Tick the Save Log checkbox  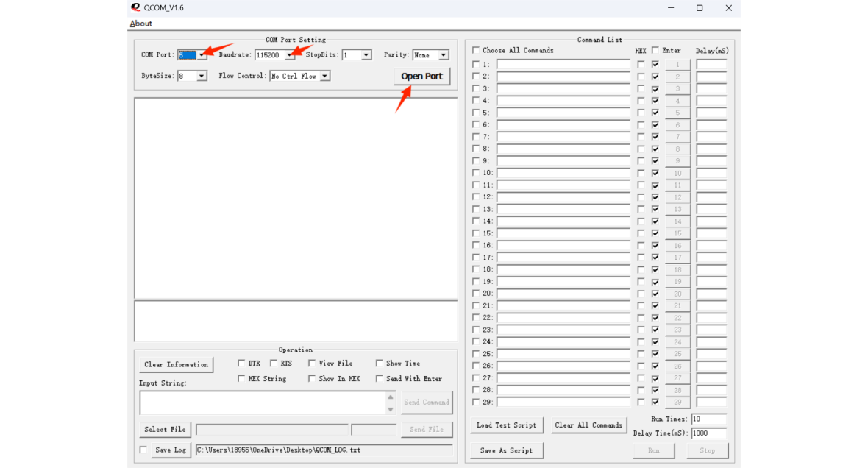point(143,450)
